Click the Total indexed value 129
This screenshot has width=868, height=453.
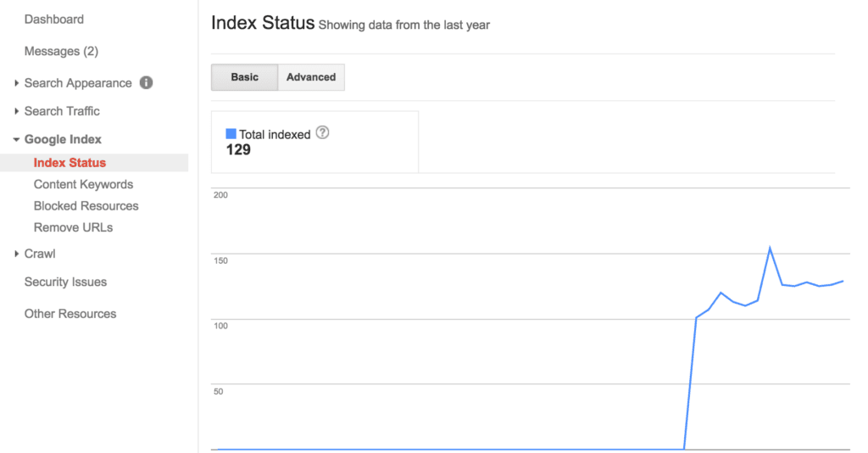(238, 150)
